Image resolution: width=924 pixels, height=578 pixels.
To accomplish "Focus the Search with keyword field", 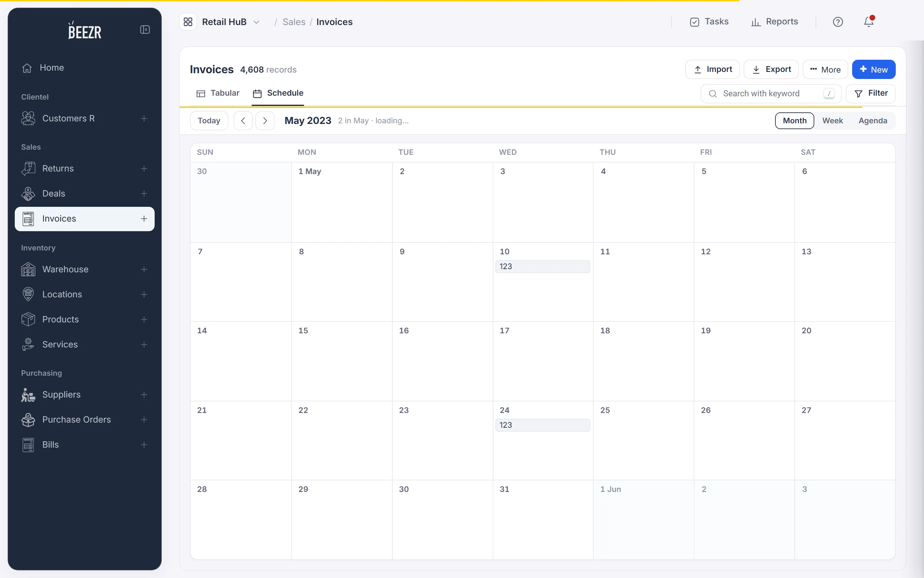I will [x=771, y=94].
